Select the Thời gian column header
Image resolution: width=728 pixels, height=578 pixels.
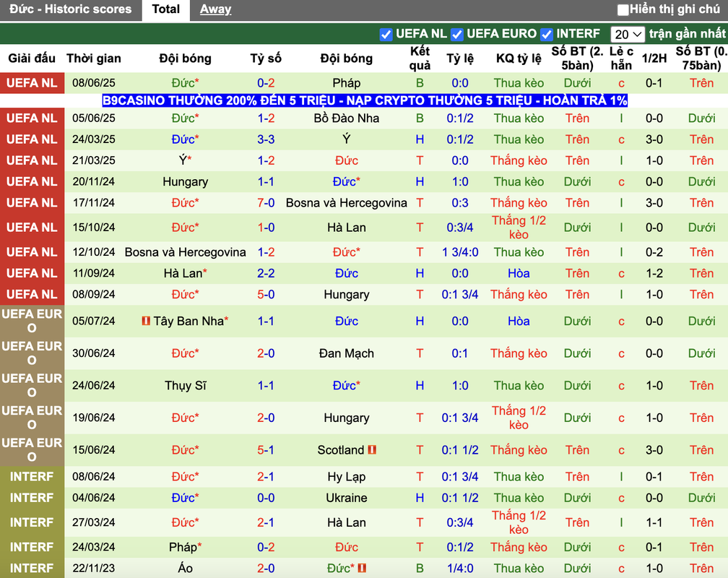[93, 59]
